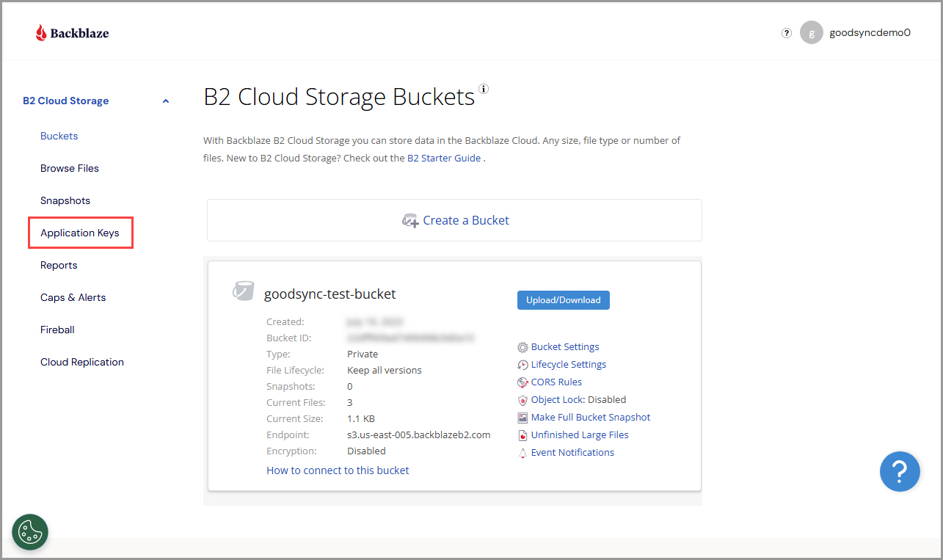Screen dimensions: 943x560
Task: Click the user avatar circle
Action: point(811,32)
